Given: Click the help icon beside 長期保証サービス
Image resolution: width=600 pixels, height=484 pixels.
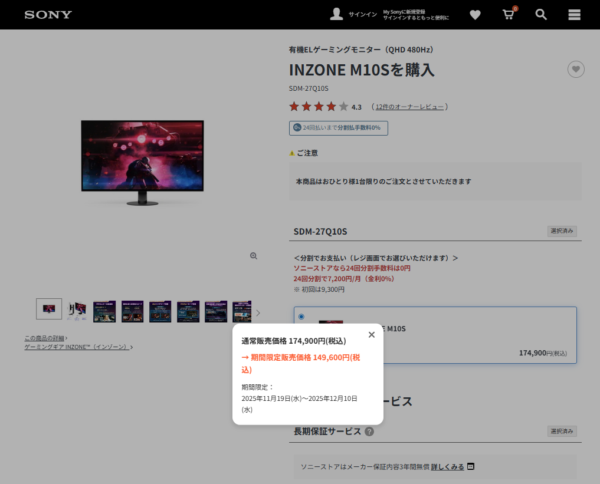Looking at the screenshot, I should [x=369, y=432].
